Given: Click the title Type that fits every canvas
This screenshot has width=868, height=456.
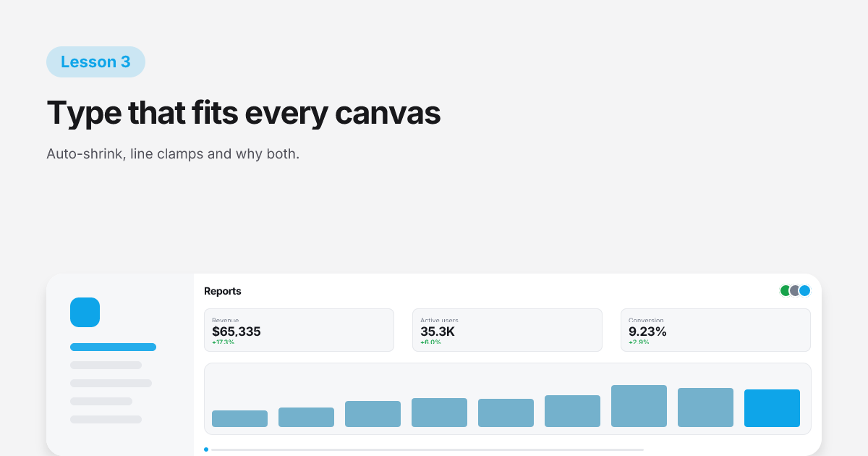Looking at the screenshot, I should (x=243, y=113).
